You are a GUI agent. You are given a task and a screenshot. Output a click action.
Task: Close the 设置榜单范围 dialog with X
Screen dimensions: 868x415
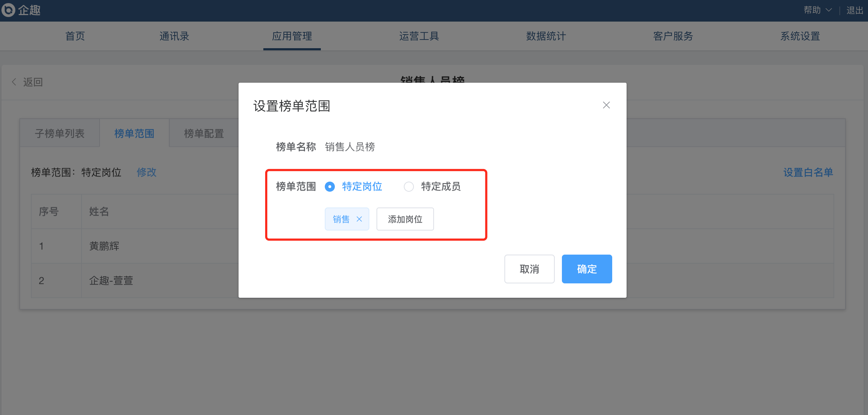[606, 105]
